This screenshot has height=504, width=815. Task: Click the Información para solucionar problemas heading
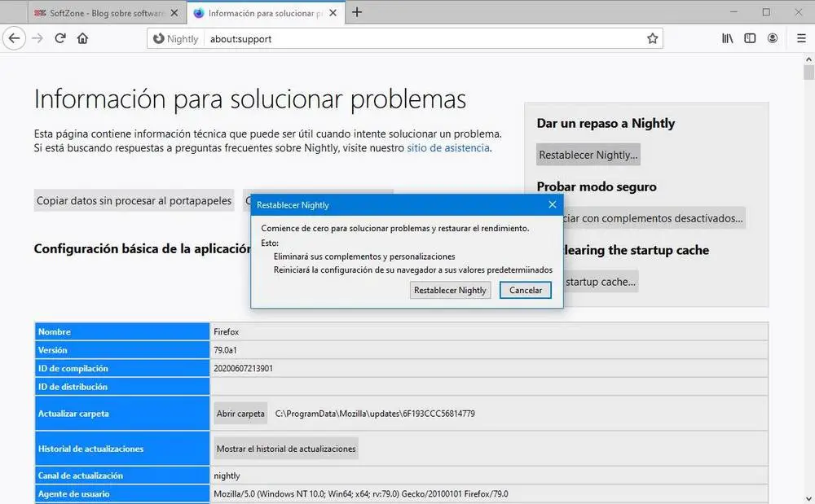tap(250, 99)
